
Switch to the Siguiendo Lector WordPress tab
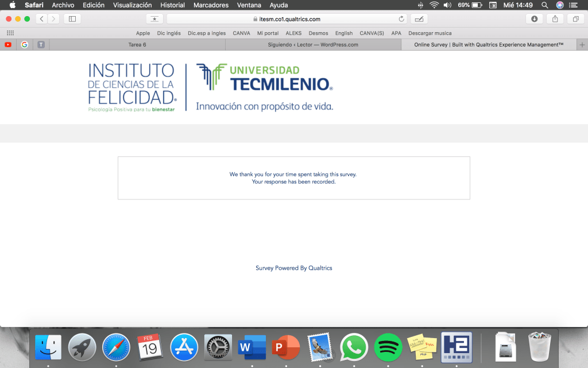click(x=313, y=45)
